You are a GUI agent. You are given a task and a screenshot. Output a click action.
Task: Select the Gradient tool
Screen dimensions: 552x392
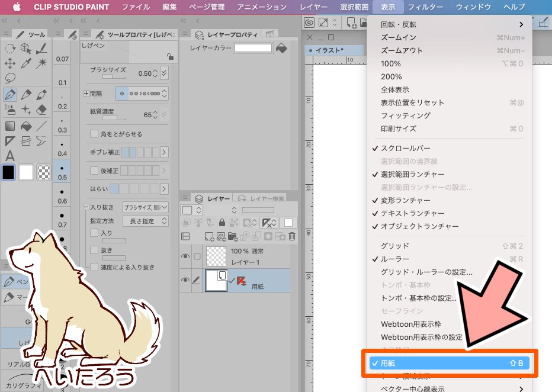coord(10,126)
